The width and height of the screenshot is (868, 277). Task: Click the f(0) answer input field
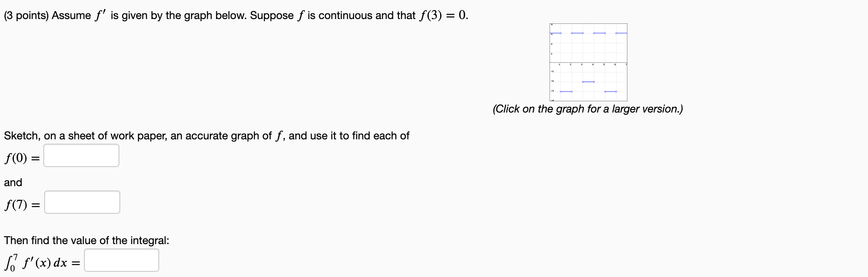pos(80,156)
